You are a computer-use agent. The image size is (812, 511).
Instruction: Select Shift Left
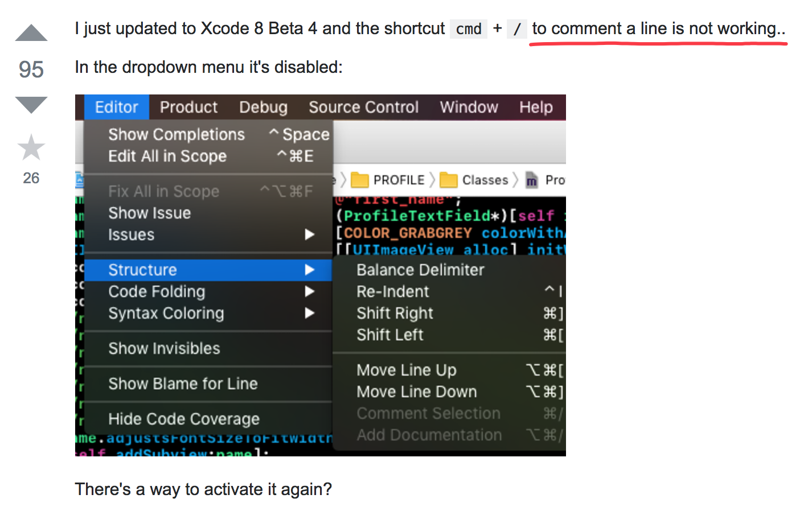[450, 335]
